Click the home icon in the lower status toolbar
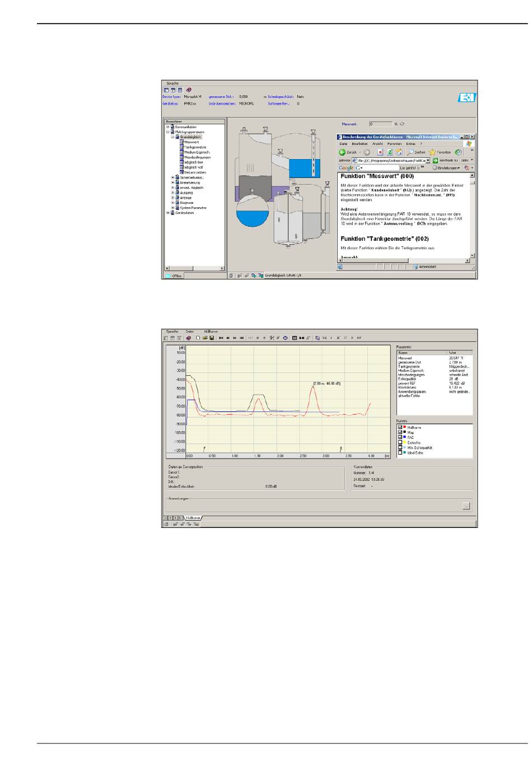Screen dimensions: 532x767 click(x=166, y=525)
